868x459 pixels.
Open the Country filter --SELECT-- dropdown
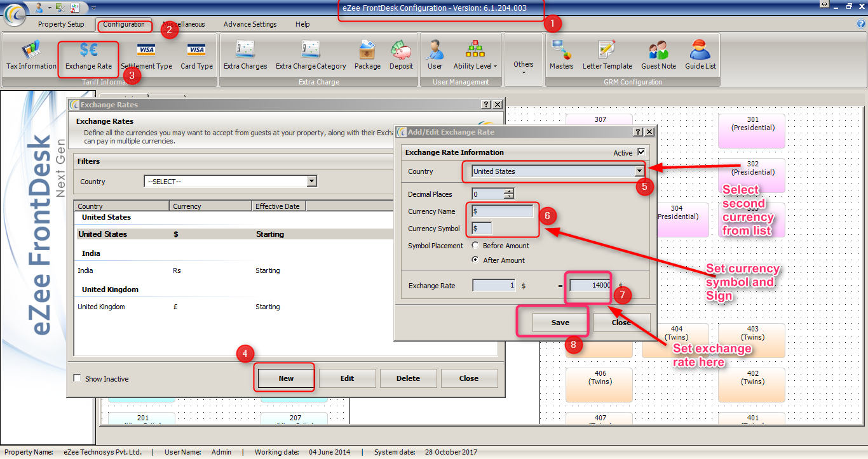(x=311, y=182)
